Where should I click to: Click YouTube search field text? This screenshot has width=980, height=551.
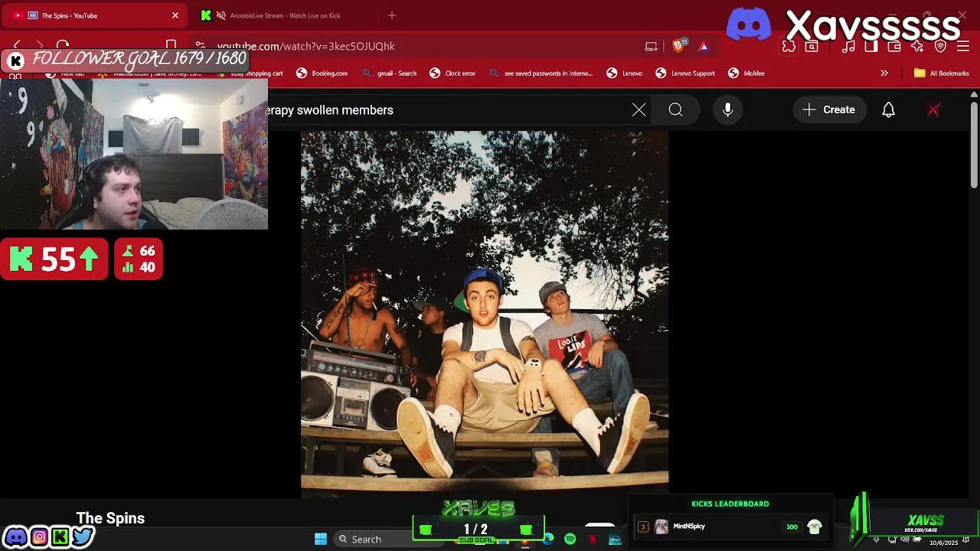330,110
